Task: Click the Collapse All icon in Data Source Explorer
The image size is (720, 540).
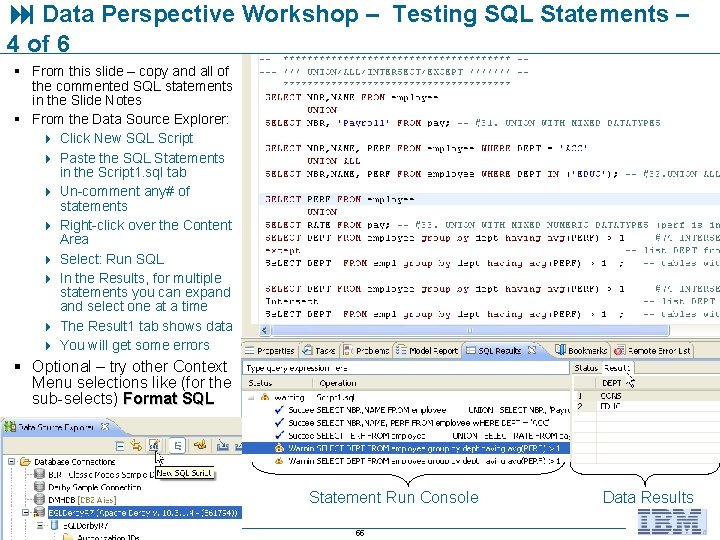Action: point(120,445)
